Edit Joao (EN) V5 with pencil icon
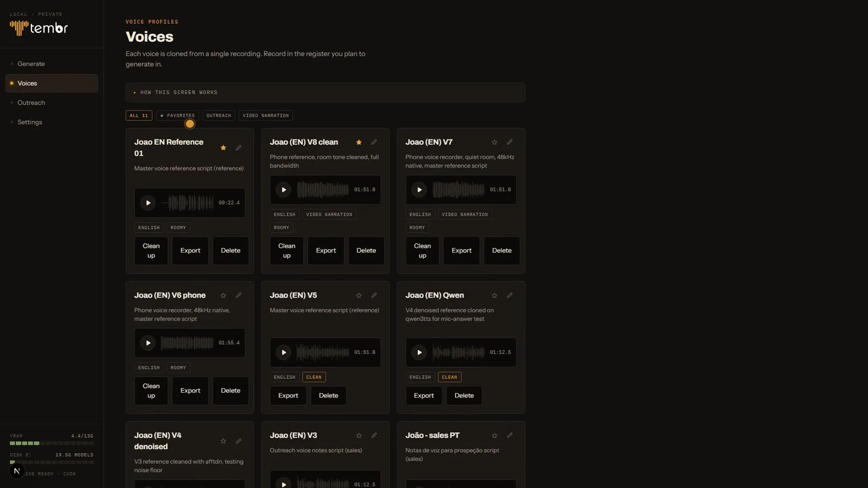The image size is (868, 488). pyautogui.click(x=374, y=296)
